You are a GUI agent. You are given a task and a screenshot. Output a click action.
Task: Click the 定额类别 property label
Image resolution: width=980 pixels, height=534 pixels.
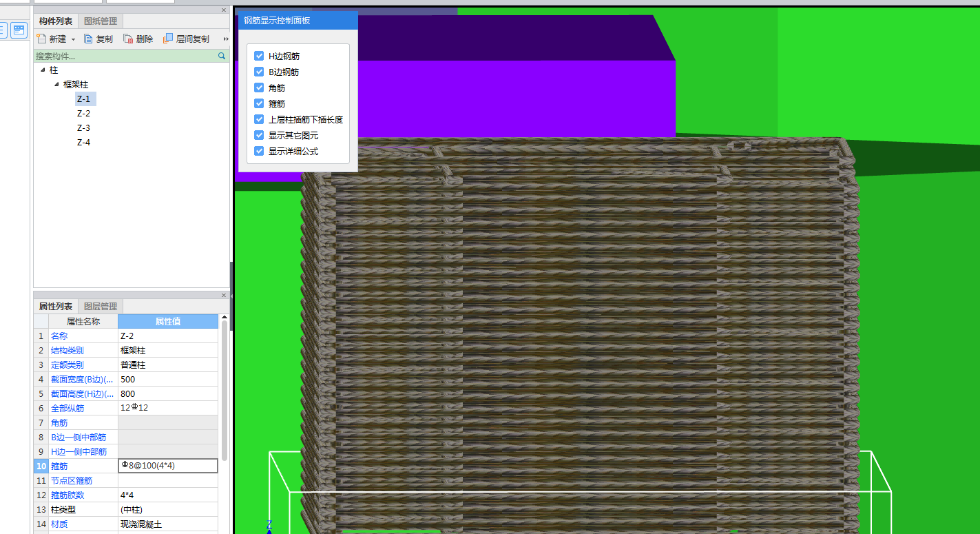[67, 365]
